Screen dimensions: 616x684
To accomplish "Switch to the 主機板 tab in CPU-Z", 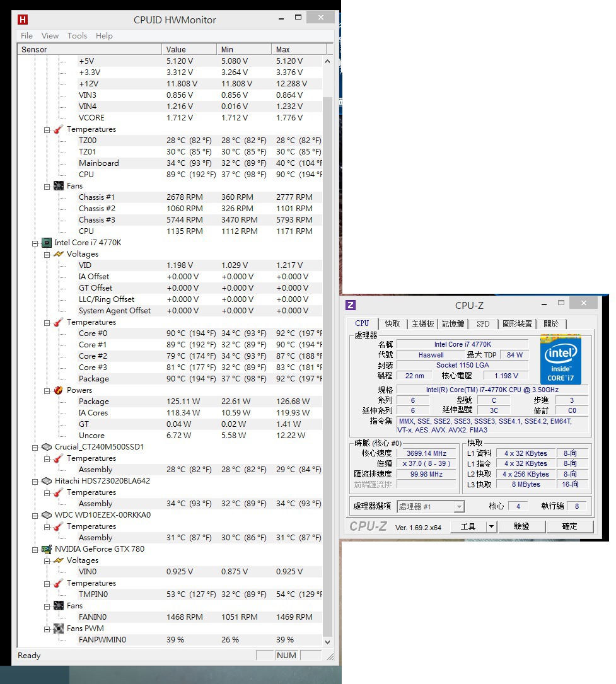I will click(422, 323).
